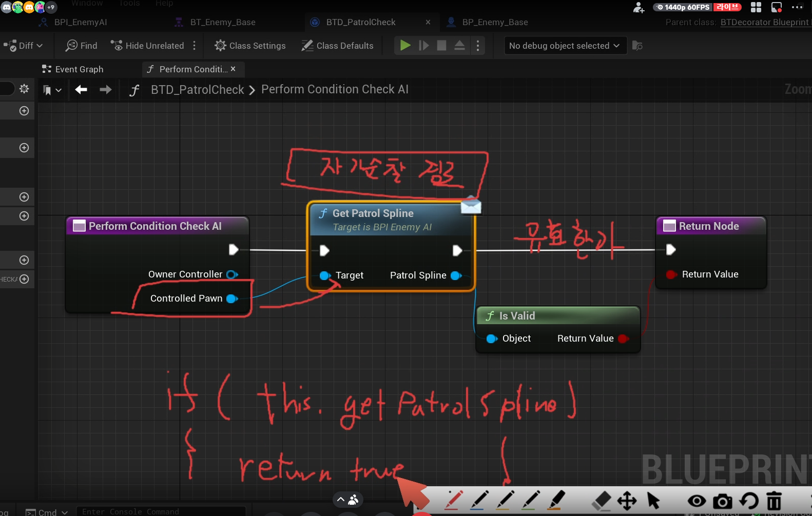
Task: Switch to the BP_Enemy_Base tab
Action: [x=488, y=22]
